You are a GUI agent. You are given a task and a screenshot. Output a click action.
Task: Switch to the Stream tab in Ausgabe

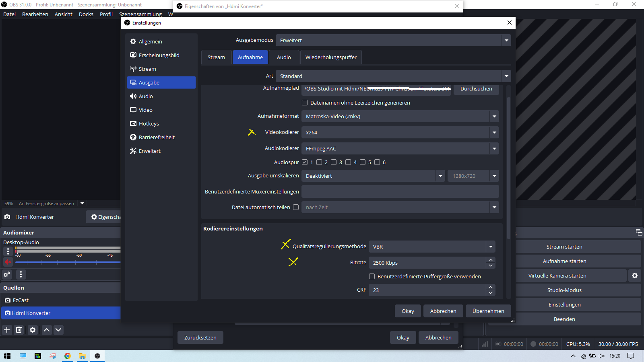pos(216,57)
